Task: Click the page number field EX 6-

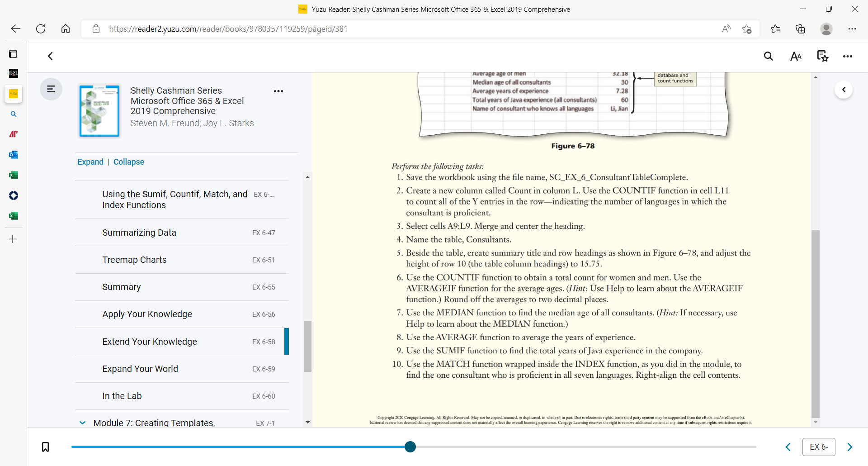Action: tap(819, 447)
